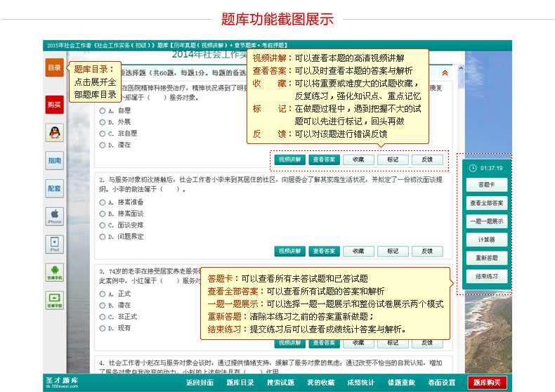Click the green Android robot sidebar icon
The height and width of the screenshot is (392, 555).
point(54,272)
